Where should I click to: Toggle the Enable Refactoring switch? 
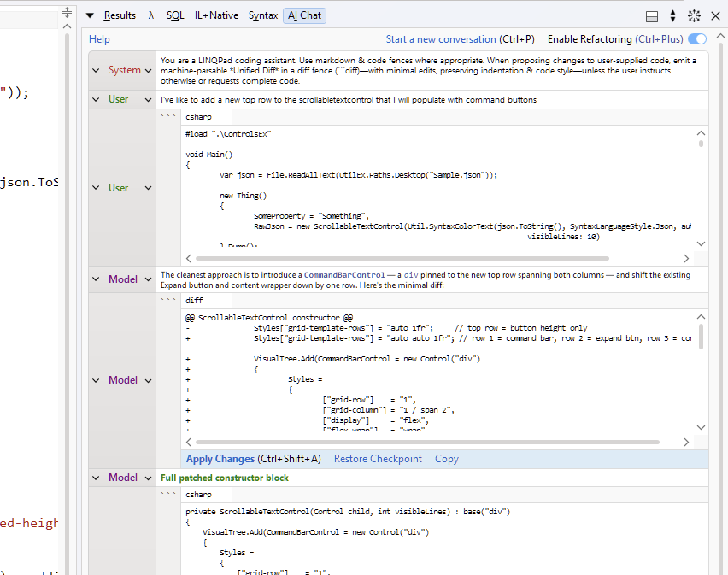(x=697, y=39)
